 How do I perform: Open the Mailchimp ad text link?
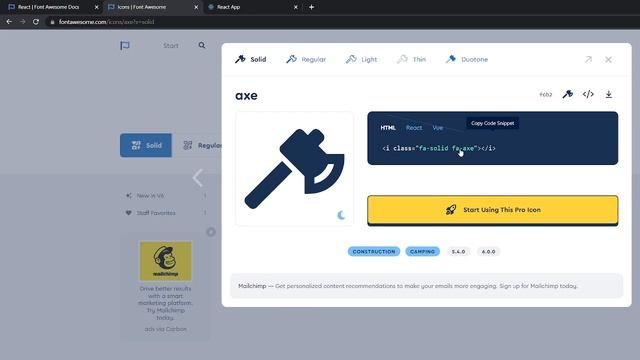click(407, 286)
